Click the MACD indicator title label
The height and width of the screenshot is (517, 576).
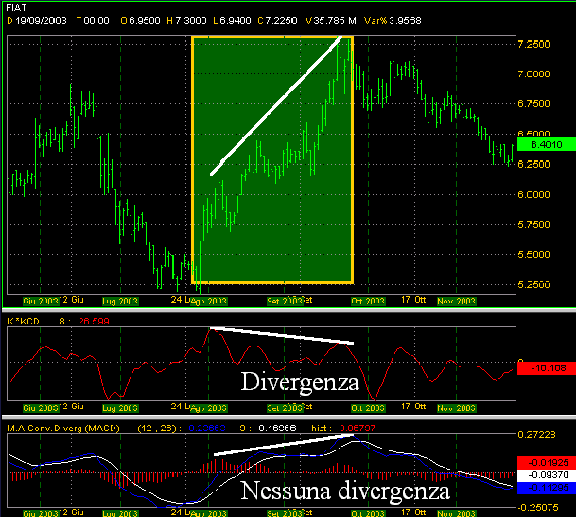click(x=63, y=428)
